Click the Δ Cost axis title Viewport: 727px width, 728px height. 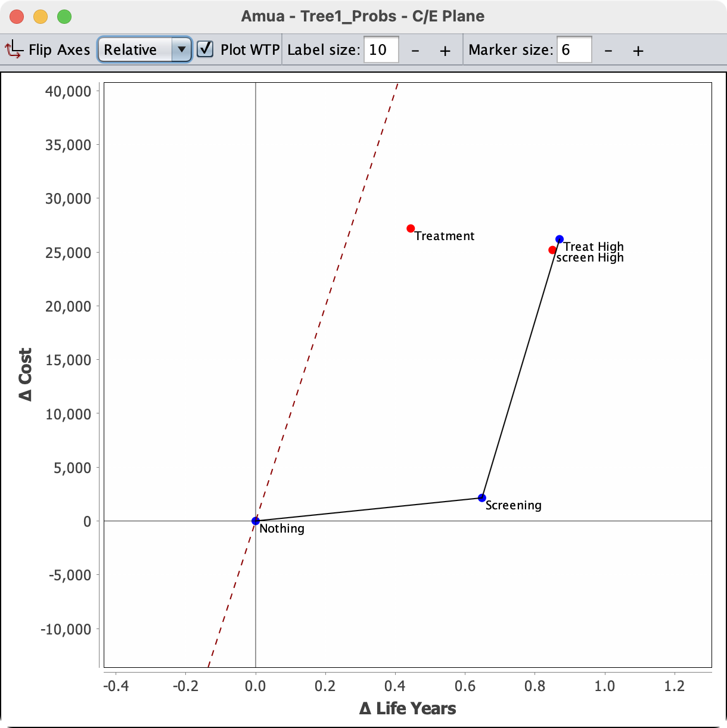tap(26, 375)
